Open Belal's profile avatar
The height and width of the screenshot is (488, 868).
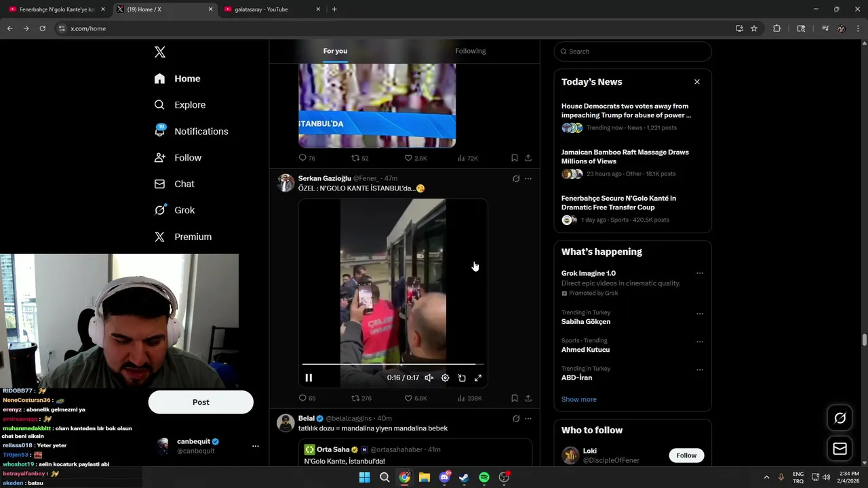286,423
